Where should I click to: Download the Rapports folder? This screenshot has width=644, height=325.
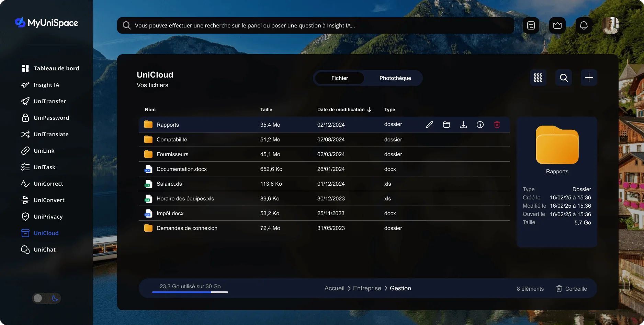[x=463, y=125]
